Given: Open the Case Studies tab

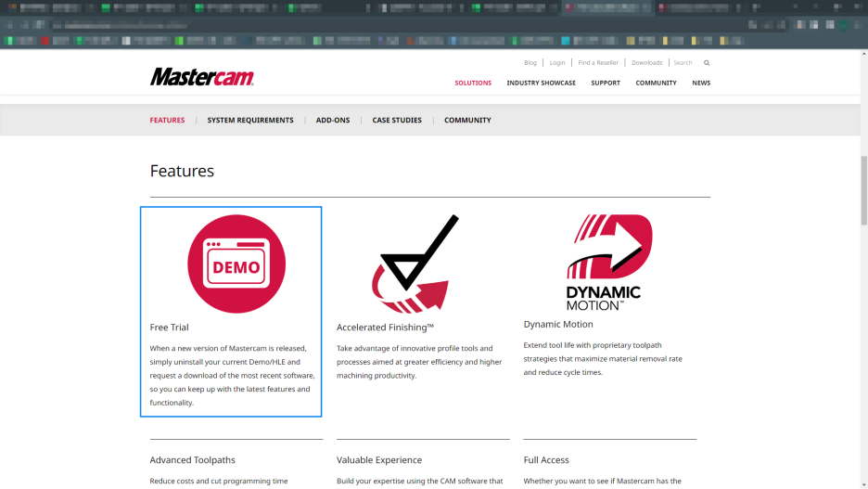Looking at the screenshot, I should click(x=397, y=120).
